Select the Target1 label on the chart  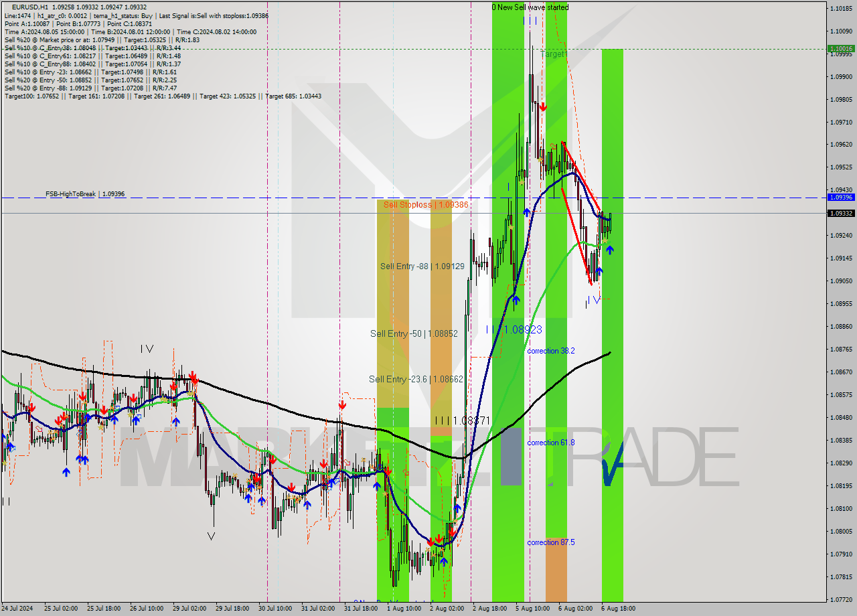(554, 54)
